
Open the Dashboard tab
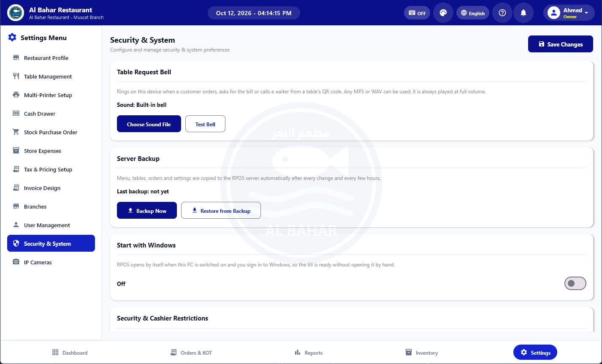pos(70,352)
